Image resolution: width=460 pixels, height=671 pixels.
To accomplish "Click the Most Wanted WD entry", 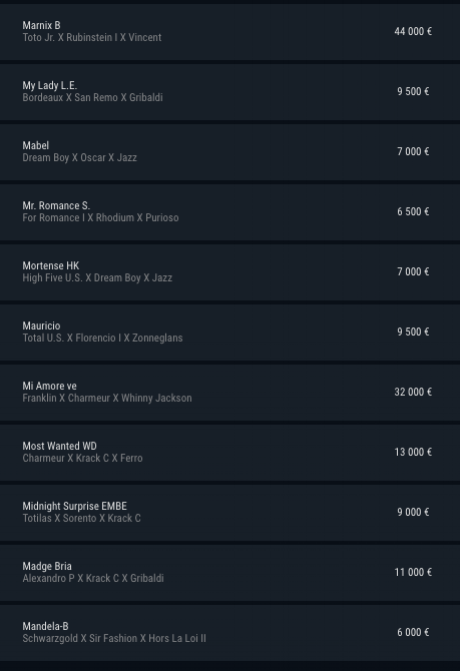I will click(230, 452).
